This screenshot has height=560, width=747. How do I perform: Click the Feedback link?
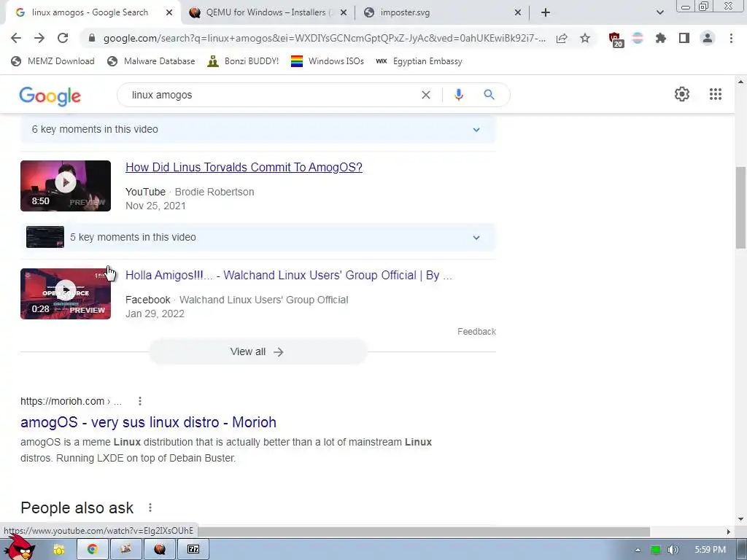pos(476,332)
